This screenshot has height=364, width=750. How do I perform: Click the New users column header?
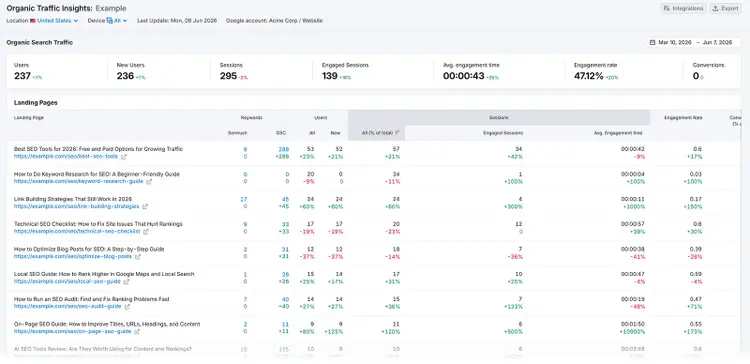[x=335, y=133]
